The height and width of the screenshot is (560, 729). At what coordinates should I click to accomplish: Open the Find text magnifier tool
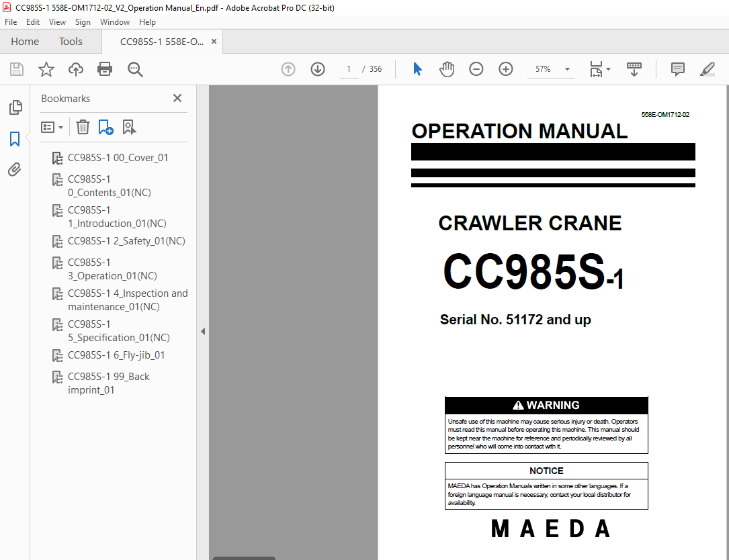click(135, 69)
